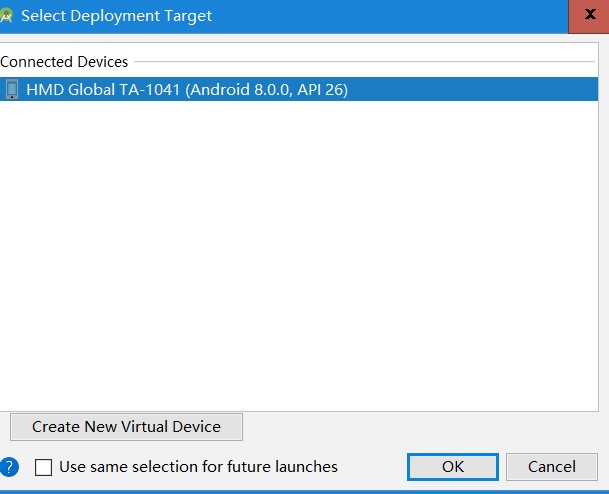Screen dimensions: 609x494
Task: Confirm deployment with the OK button
Action: coord(452,467)
